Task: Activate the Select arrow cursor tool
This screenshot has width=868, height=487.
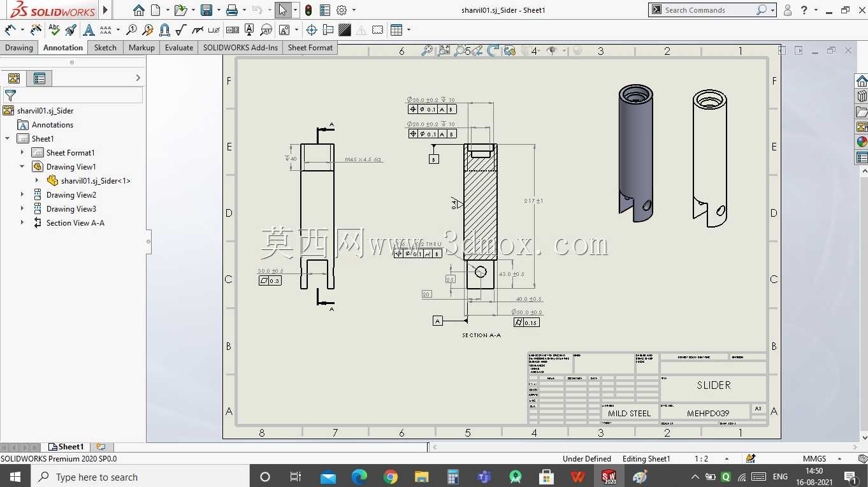Action: (x=283, y=10)
